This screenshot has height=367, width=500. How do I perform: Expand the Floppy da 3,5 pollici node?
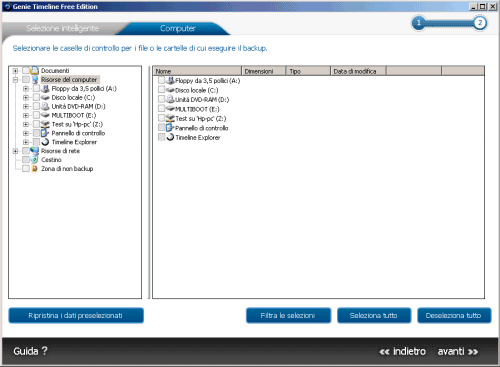26,89
